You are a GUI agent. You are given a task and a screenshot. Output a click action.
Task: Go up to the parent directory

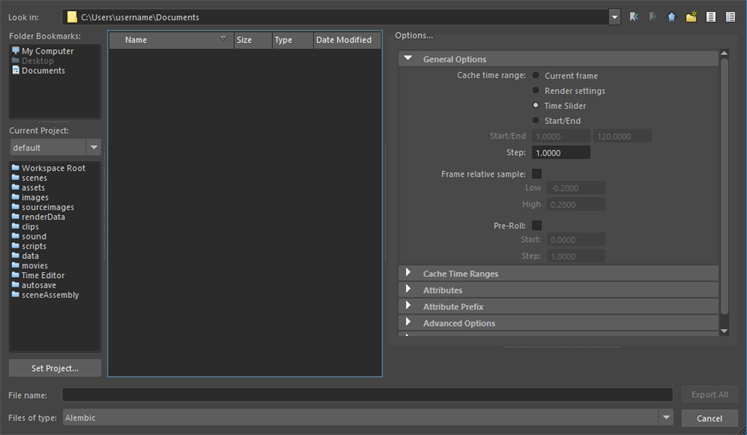(x=672, y=17)
